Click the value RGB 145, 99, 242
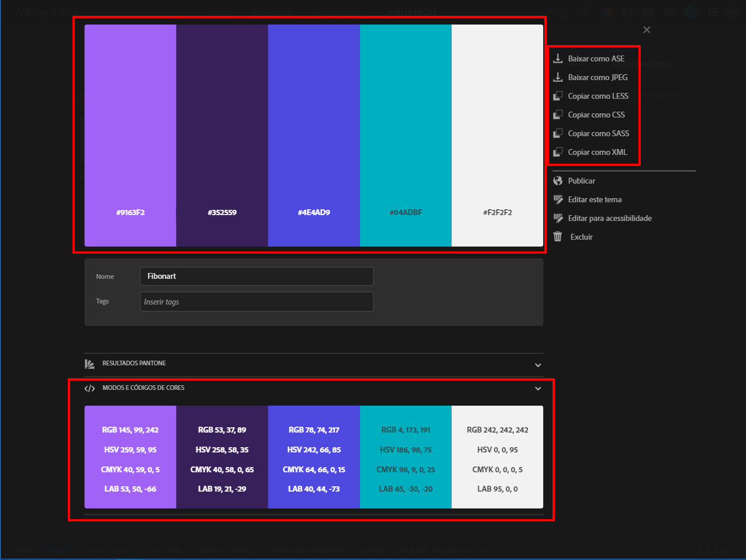Image resolution: width=746 pixels, height=560 pixels. pyautogui.click(x=130, y=430)
